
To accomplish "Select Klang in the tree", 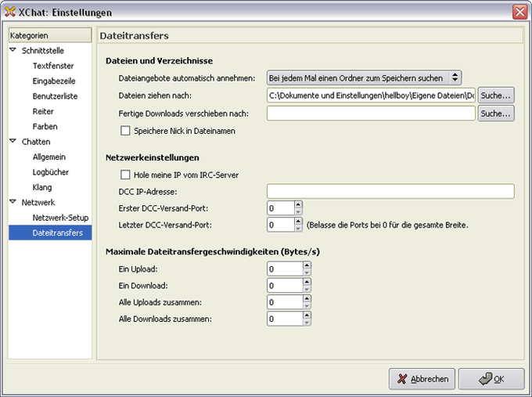I will [x=42, y=187].
